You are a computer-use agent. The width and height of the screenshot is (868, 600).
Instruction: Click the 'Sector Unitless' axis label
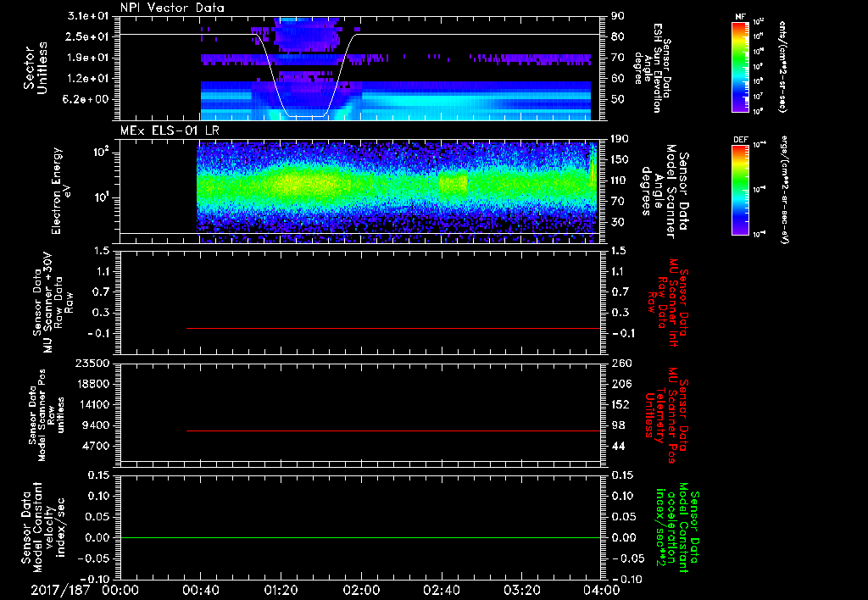(x=36, y=68)
